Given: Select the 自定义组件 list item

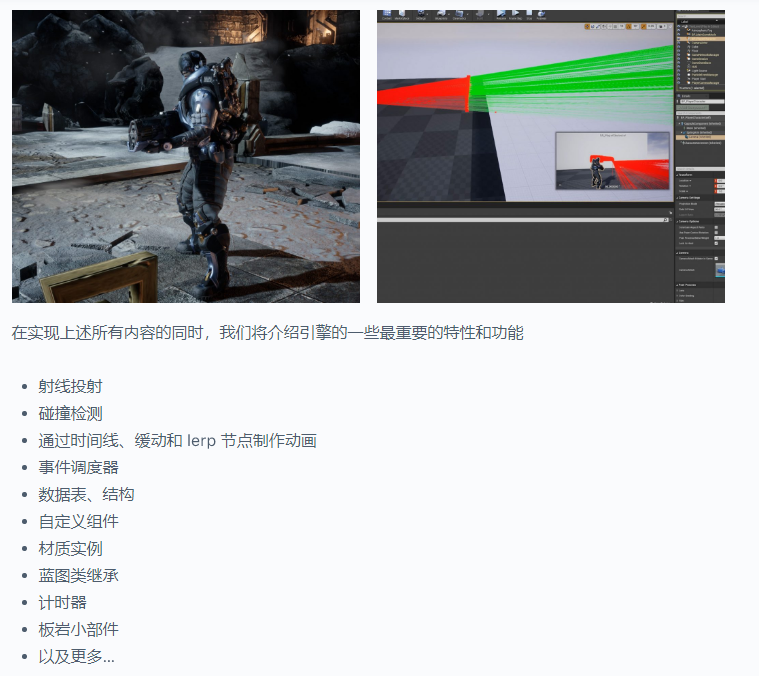Looking at the screenshot, I should coord(78,522).
